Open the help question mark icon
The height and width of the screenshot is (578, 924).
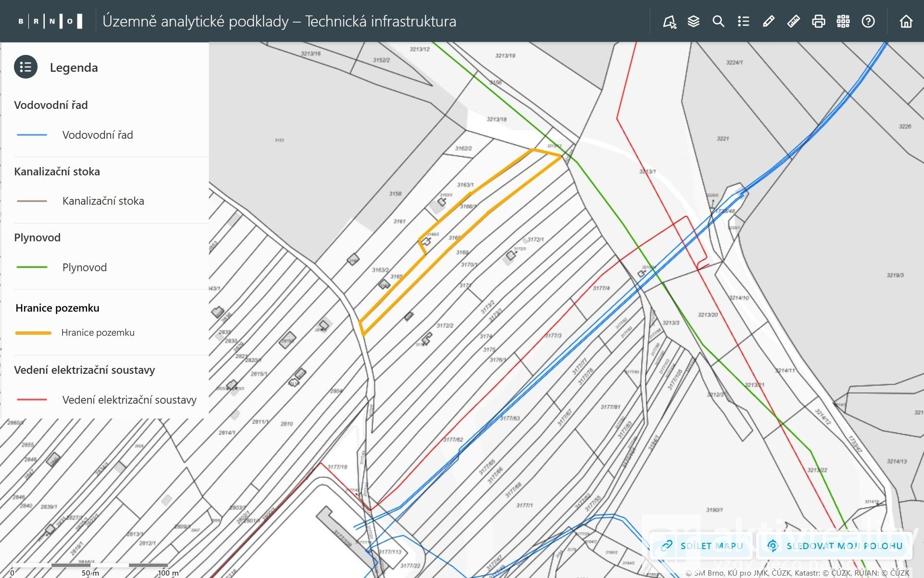point(868,22)
